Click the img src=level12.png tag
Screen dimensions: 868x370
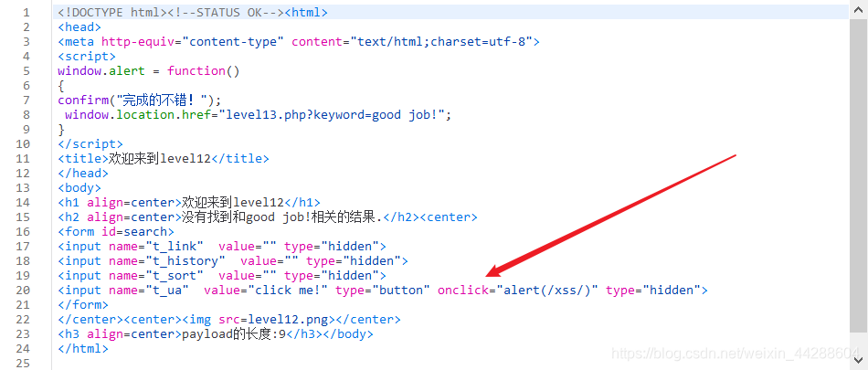tap(259, 320)
